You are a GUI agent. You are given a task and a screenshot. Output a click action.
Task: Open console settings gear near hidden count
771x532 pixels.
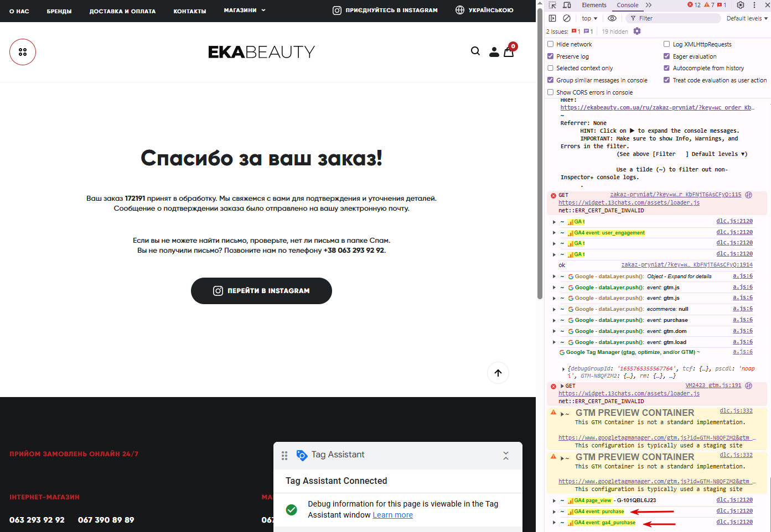pos(637,31)
